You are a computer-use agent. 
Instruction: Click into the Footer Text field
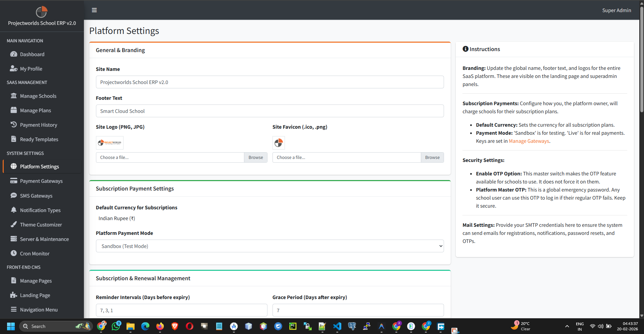click(x=270, y=111)
